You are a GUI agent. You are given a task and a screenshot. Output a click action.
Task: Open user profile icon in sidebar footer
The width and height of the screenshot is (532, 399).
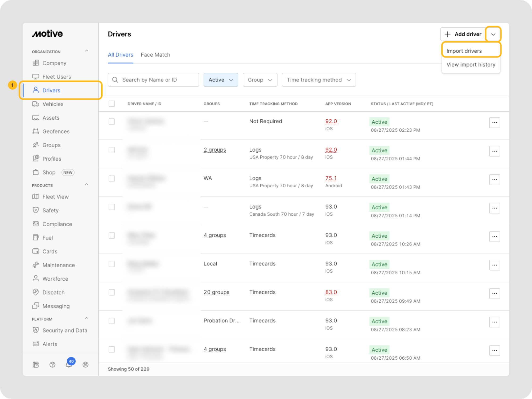click(85, 364)
